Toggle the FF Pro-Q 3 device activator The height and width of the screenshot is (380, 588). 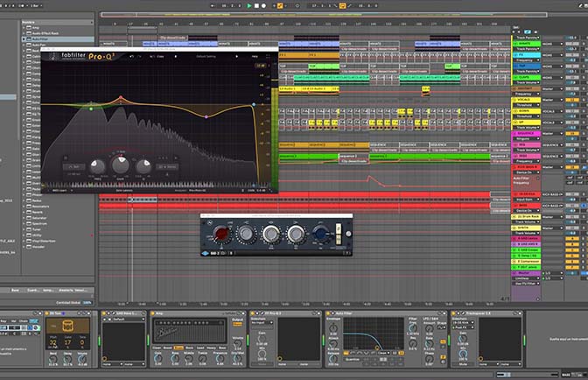click(253, 313)
